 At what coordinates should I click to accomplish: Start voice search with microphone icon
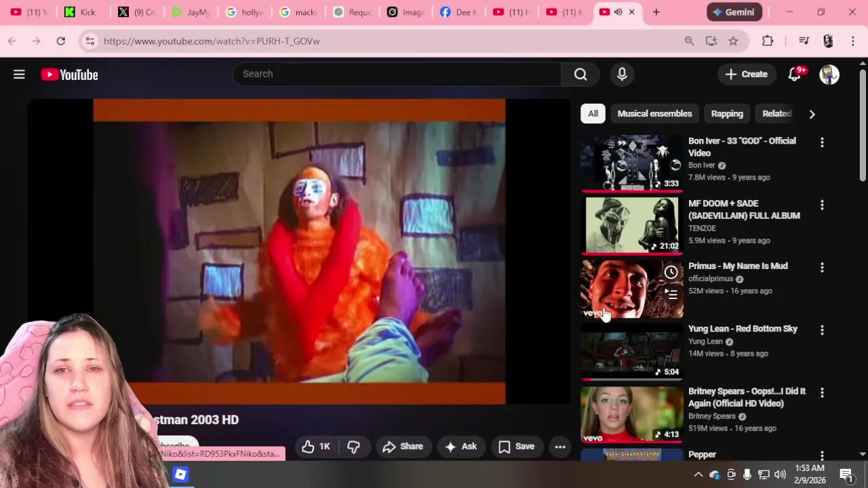click(622, 74)
